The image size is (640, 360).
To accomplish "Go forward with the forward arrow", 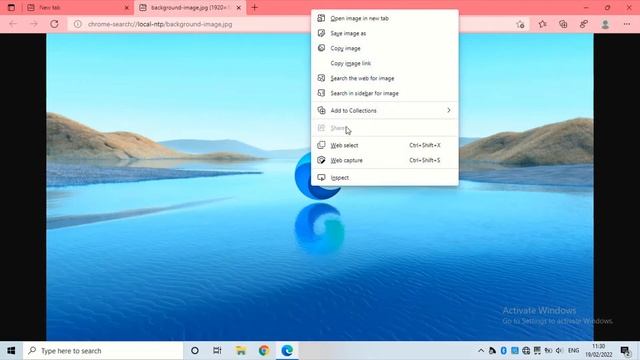I will point(33,24).
